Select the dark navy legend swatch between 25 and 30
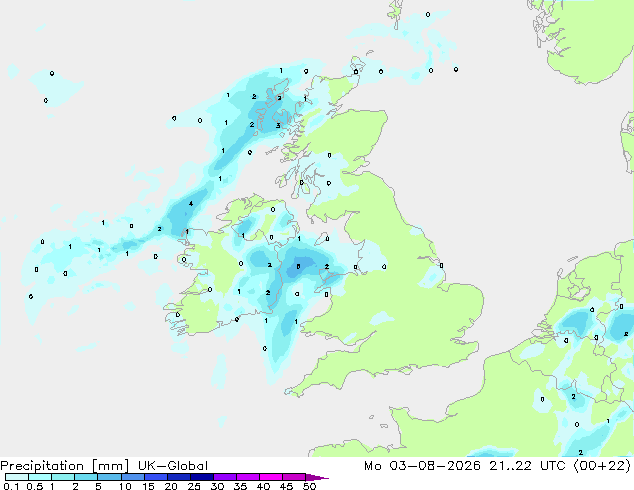 [x=202, y=477]
